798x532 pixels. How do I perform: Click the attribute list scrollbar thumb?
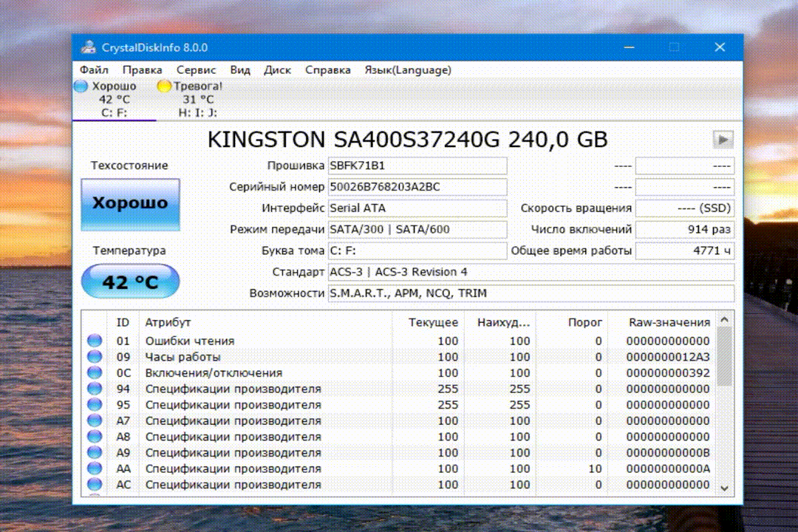[x=725, y=356]
